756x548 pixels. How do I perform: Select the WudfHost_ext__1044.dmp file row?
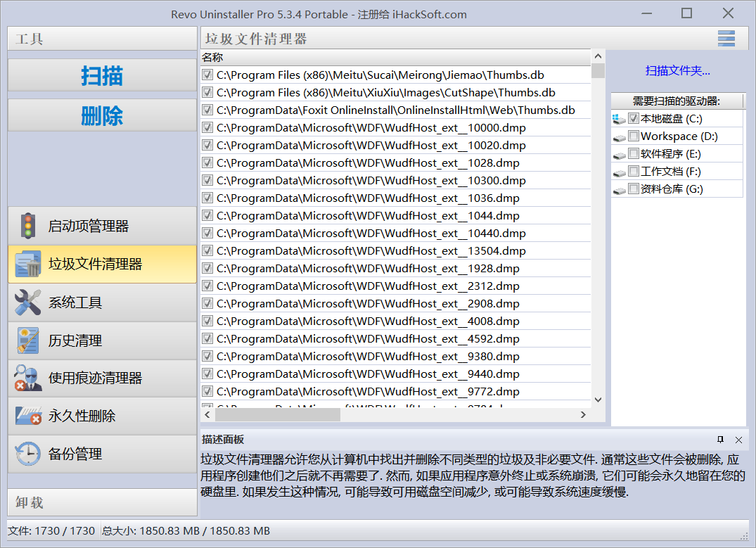point(395,216)
